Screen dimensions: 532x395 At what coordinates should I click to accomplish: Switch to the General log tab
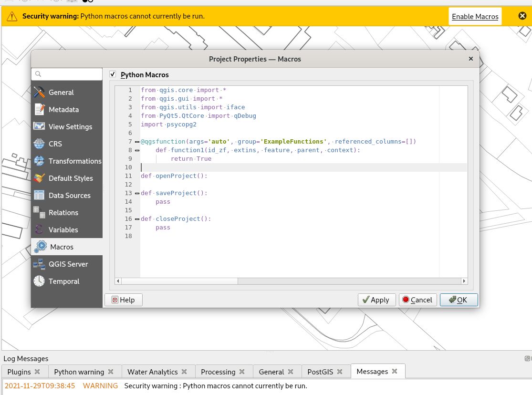pyautogui.click(x=271, y=372)
